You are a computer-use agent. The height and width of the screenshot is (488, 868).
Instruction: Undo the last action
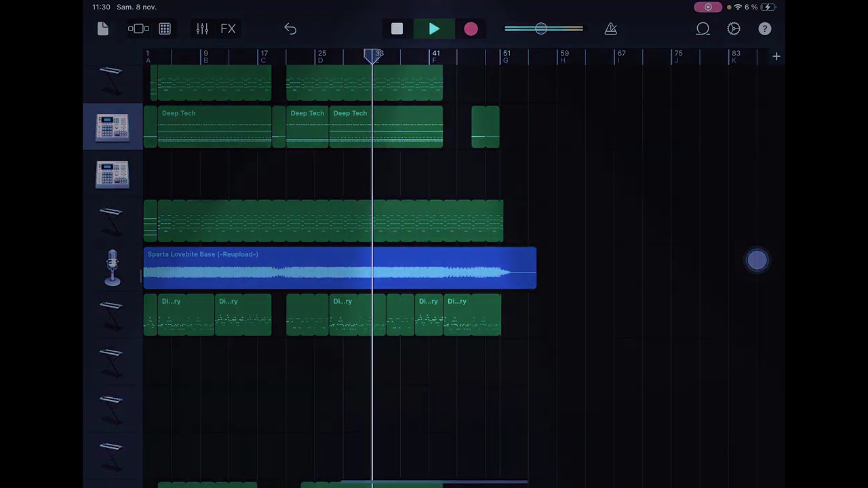point(290,28)
